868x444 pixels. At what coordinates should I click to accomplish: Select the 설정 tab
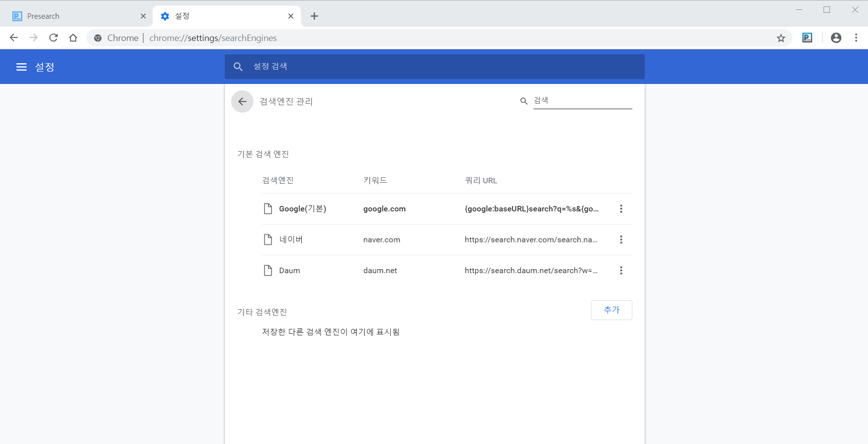coord(227,16)
